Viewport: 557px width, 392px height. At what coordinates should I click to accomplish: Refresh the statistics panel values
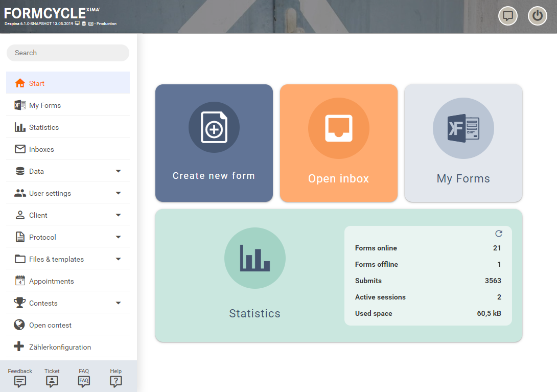click(499, 234)
